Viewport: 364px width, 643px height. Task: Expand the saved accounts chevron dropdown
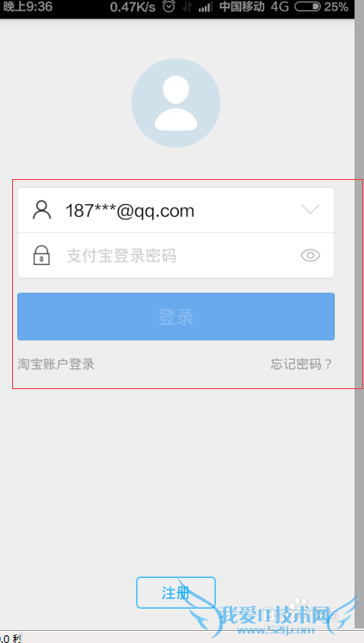point(311,209)
